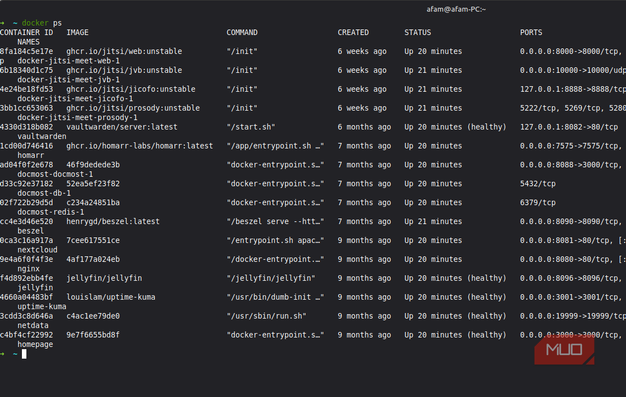Click container ID ad04f0f2e678
Viewport: 626px width, 397px height.
click(x=26, y=165)
